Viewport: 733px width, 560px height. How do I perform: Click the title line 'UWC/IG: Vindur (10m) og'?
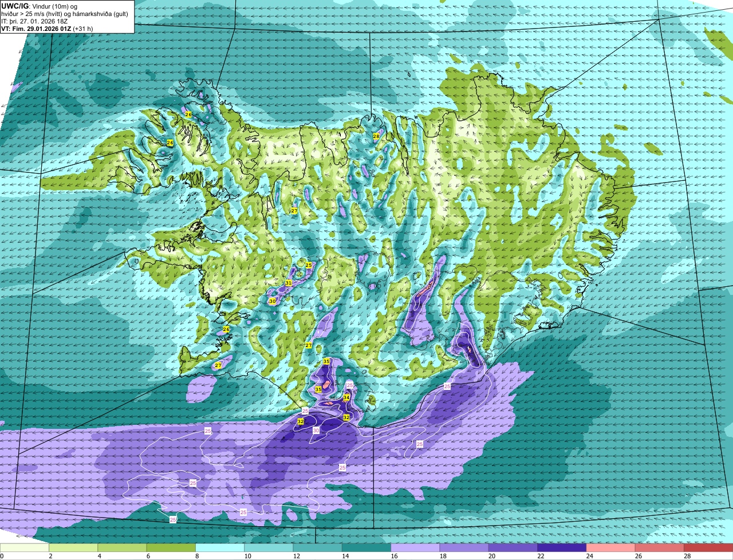click(x=39, y=6)
